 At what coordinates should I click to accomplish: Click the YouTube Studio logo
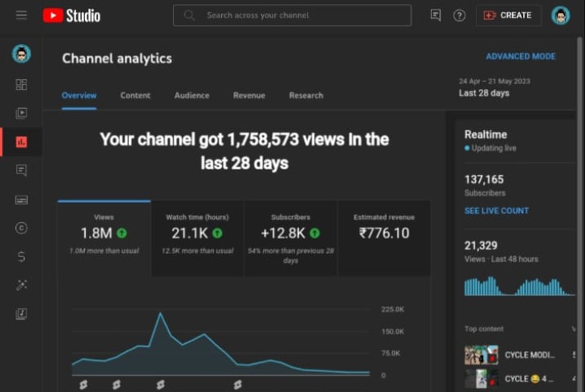coord(71,16)
